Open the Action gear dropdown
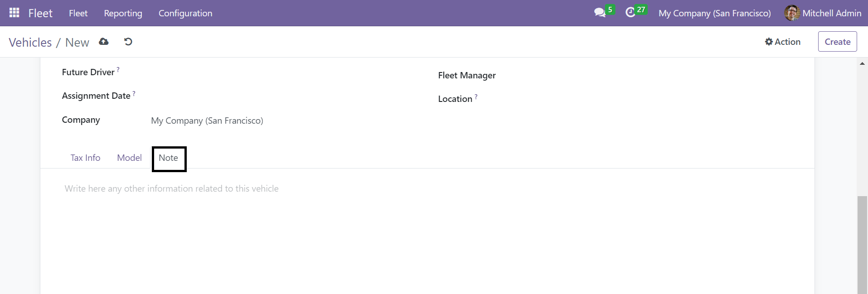This screenshot has height=294, width=868. point(783,42)
